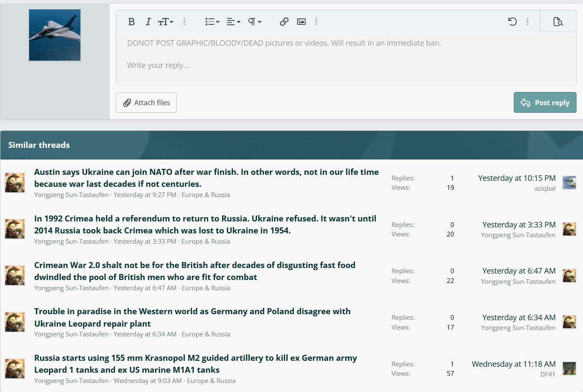Open the Crimean War 2.0 thread
583x392 pixels.
click(x=195, y=271)
